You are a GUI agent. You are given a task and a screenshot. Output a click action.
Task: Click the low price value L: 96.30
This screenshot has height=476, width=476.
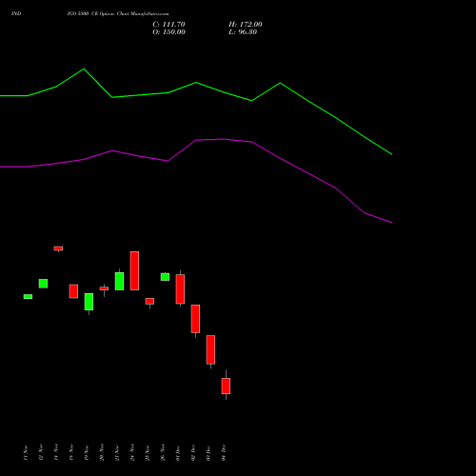click(x=243, y=32)
